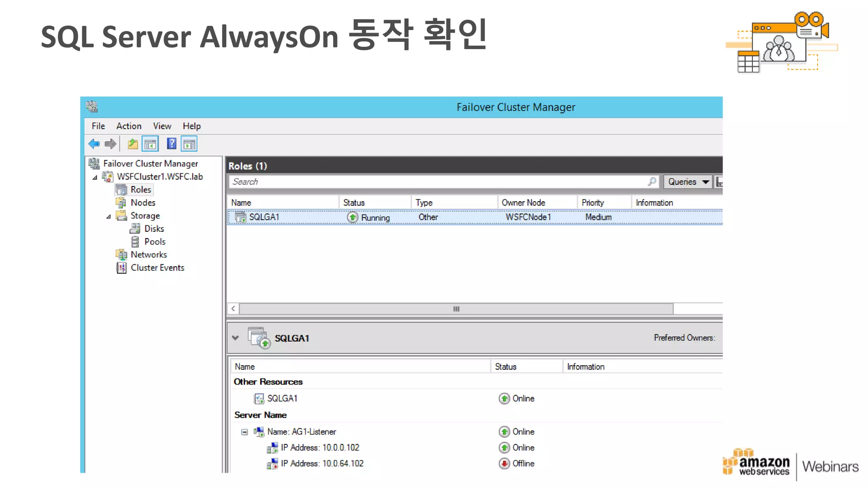Select Roles in the cluster tree
868x488 pixels.
point(141,190)
